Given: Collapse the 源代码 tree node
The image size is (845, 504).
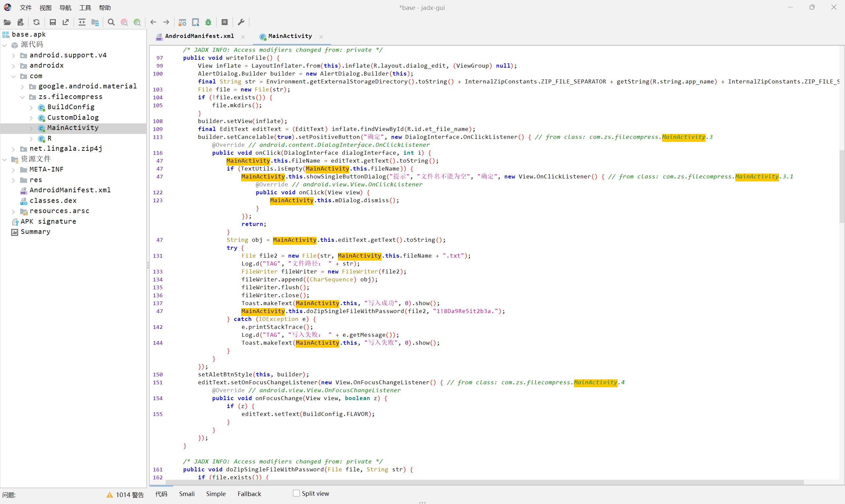Looking at the screenshot, I should click(5, 45).
